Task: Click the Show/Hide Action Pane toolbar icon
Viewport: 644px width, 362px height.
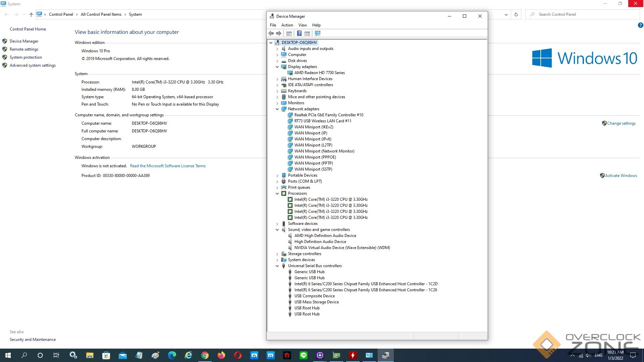Action: 307,33
